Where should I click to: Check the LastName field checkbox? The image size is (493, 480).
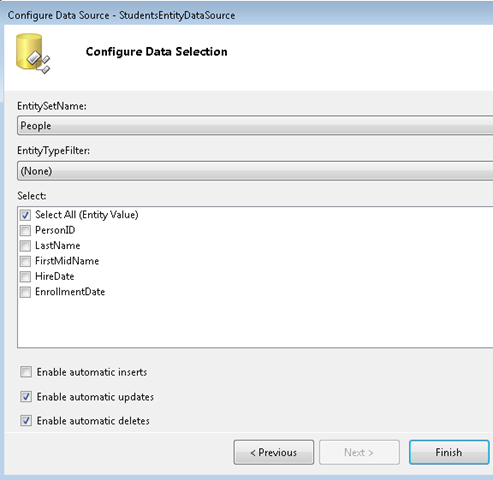point(25,246)
